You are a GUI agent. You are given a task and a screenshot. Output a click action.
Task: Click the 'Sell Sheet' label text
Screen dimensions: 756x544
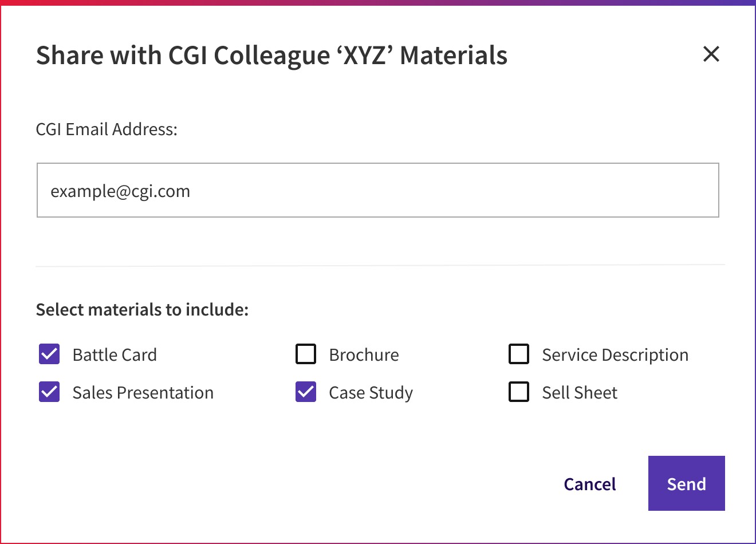pos(580,393)
